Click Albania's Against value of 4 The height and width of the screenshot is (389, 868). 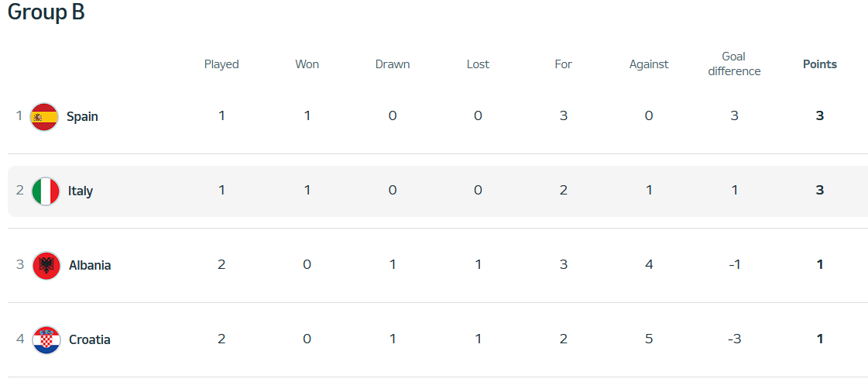pyautogui.click(x=649, y=264)
